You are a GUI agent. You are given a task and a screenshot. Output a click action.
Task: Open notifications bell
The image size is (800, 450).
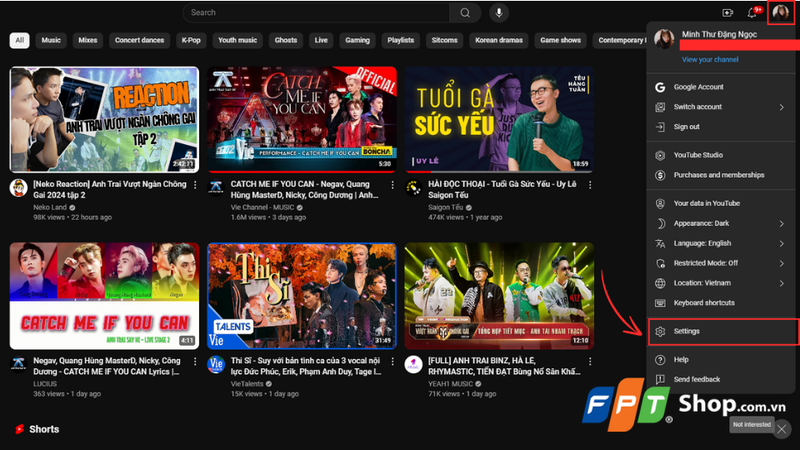[753, 13]
